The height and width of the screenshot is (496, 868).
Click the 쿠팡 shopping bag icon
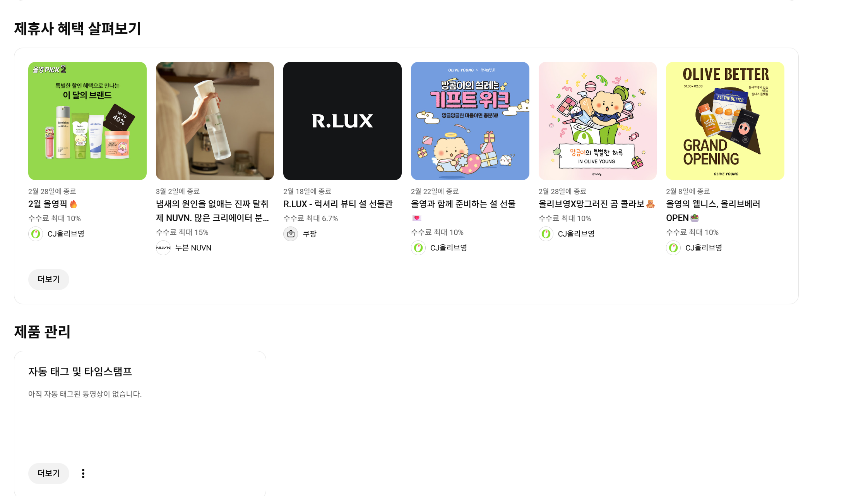pos(291,234)
